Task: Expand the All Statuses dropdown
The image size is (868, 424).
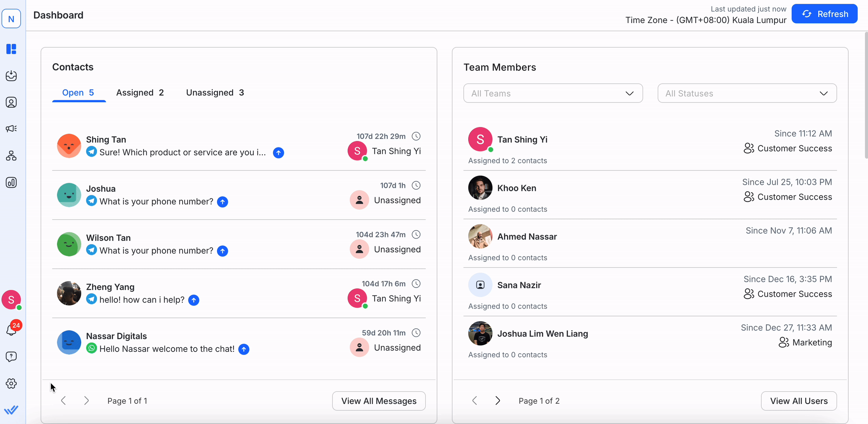Action: (x=747, y=93)
